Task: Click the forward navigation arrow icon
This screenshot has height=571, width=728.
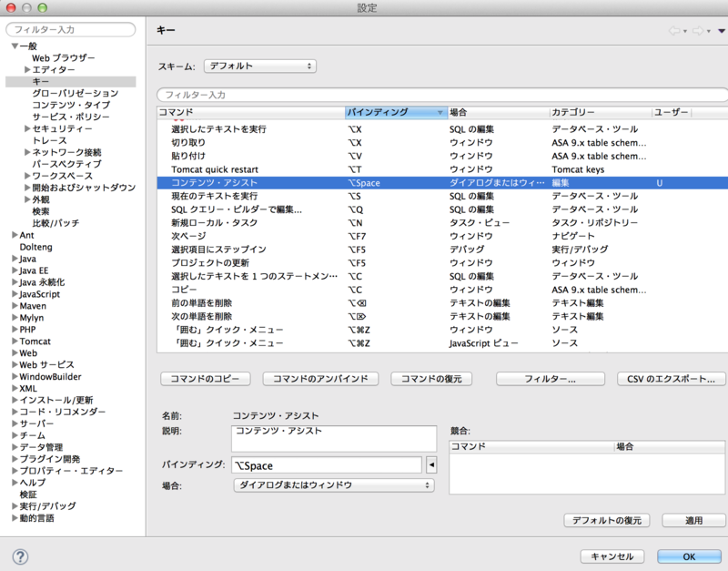Action: (697, 30)
